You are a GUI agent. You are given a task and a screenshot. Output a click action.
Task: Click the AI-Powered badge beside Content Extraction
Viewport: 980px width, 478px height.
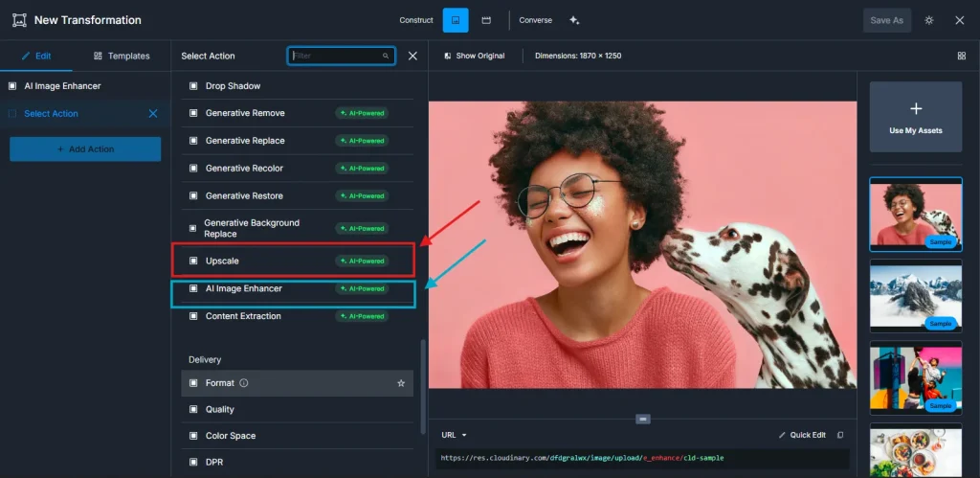point(362,316)
